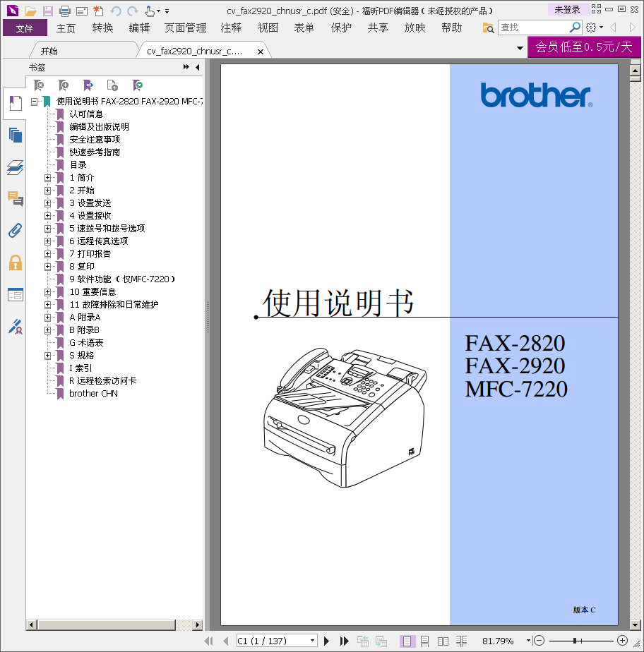Expand the '1 简介' bookmark

click(48, 178)
